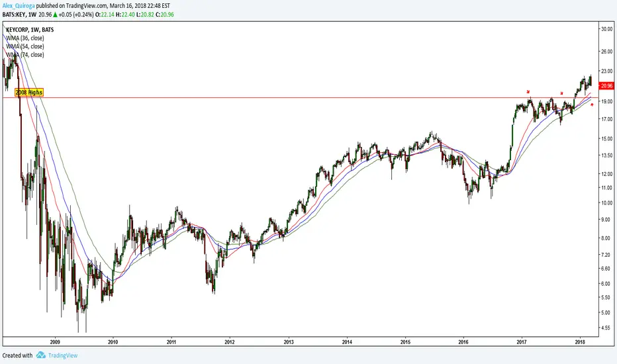Viewport: 617px width, 364px height.
Task: Click the TradingView link in footer
Action: pyautogui.click(x=63, y=355)
